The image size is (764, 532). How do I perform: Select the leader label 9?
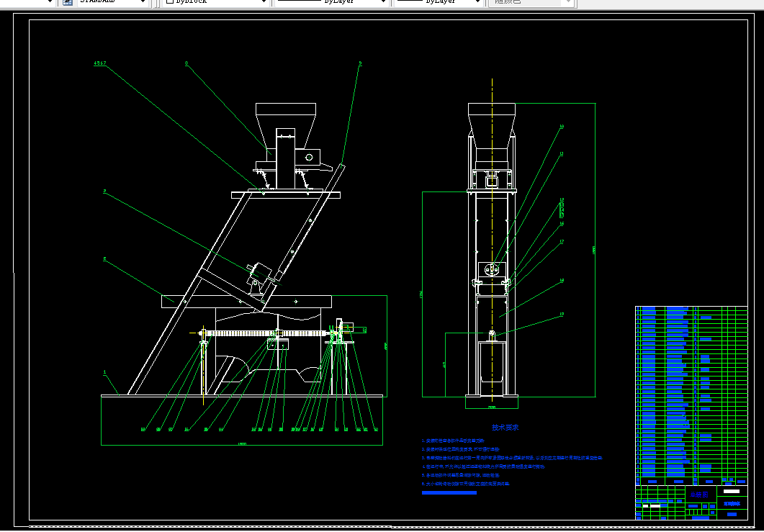point(360,63)
